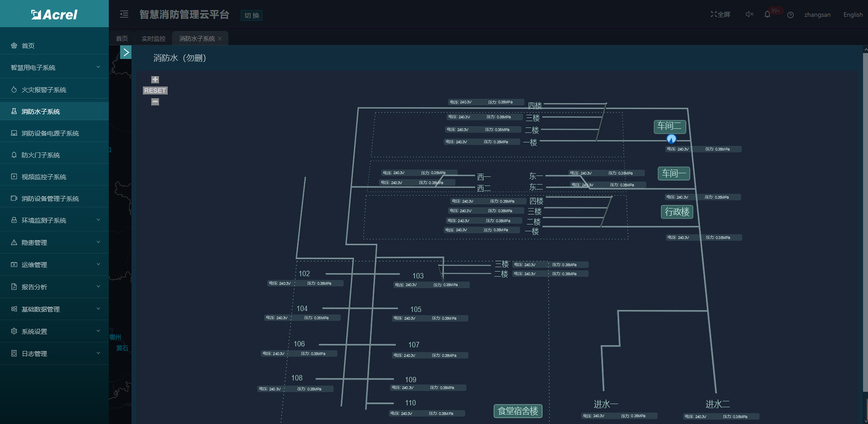Click the blue pump marker under 车间二

coord(671,139)
